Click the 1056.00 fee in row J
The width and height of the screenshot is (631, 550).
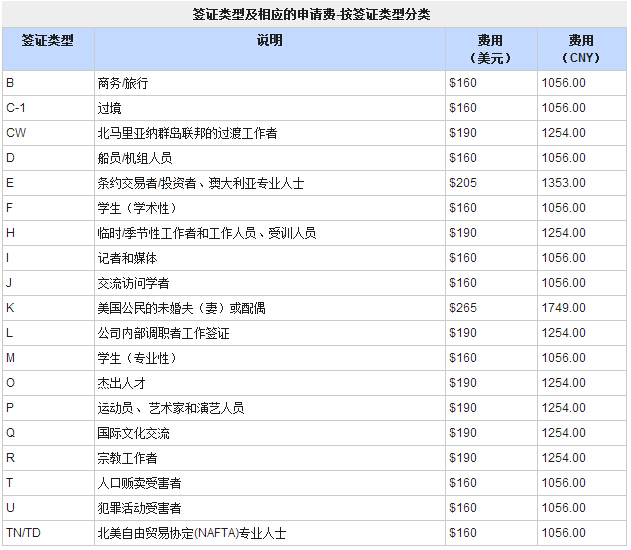tap(582, 283)
